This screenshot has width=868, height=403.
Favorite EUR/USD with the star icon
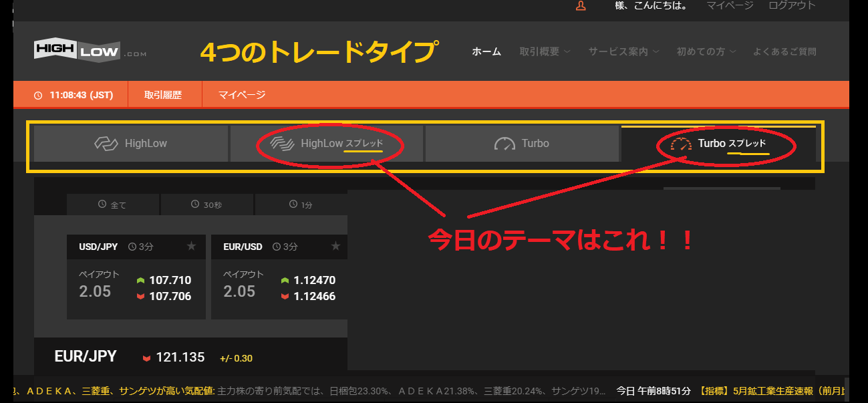(336, 247)
